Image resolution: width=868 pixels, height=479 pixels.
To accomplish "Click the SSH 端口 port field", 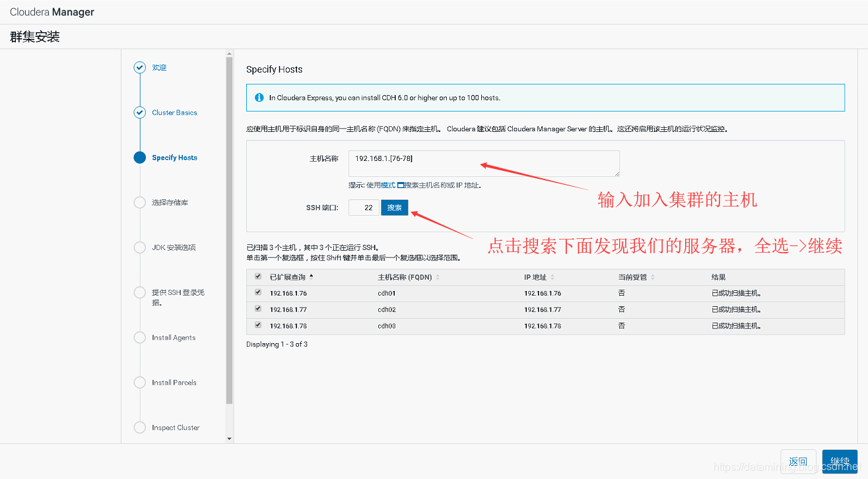I will (364, 208).
